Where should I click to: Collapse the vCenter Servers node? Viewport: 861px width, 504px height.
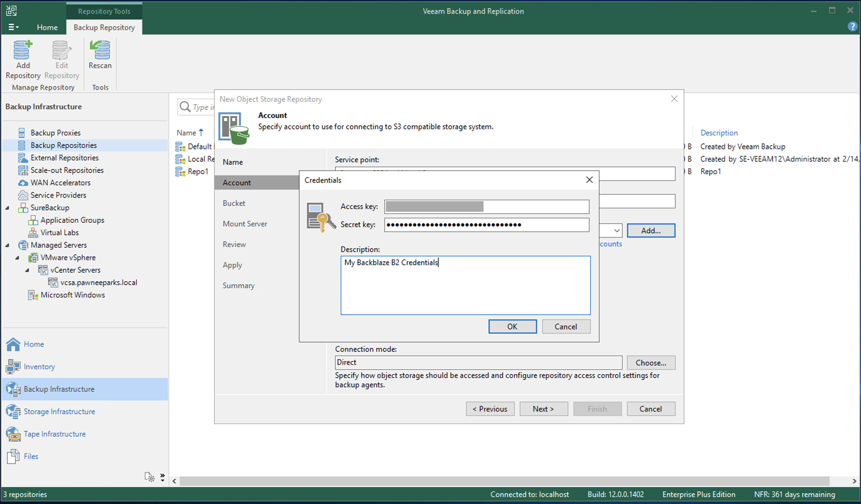(x=27, y=270)
